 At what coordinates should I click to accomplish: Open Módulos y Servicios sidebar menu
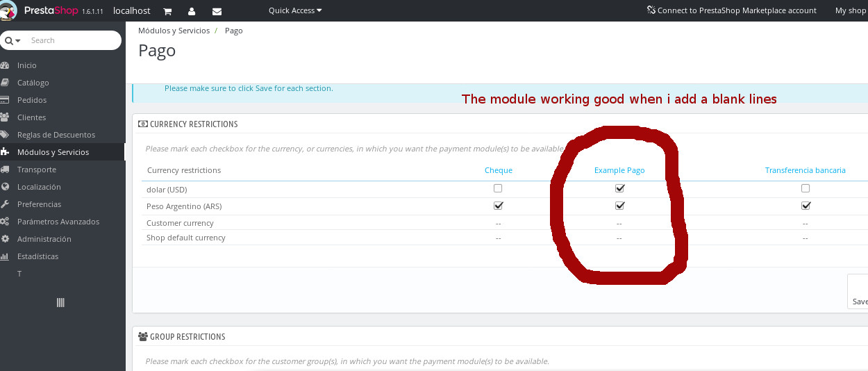pyautogui.click(x=53, y=152)
